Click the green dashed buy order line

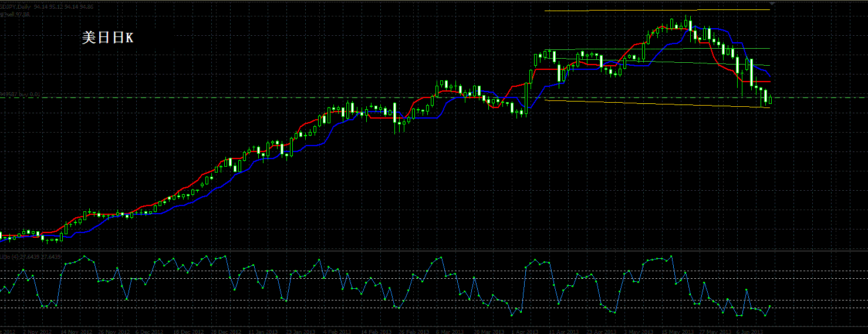(434, 97)
